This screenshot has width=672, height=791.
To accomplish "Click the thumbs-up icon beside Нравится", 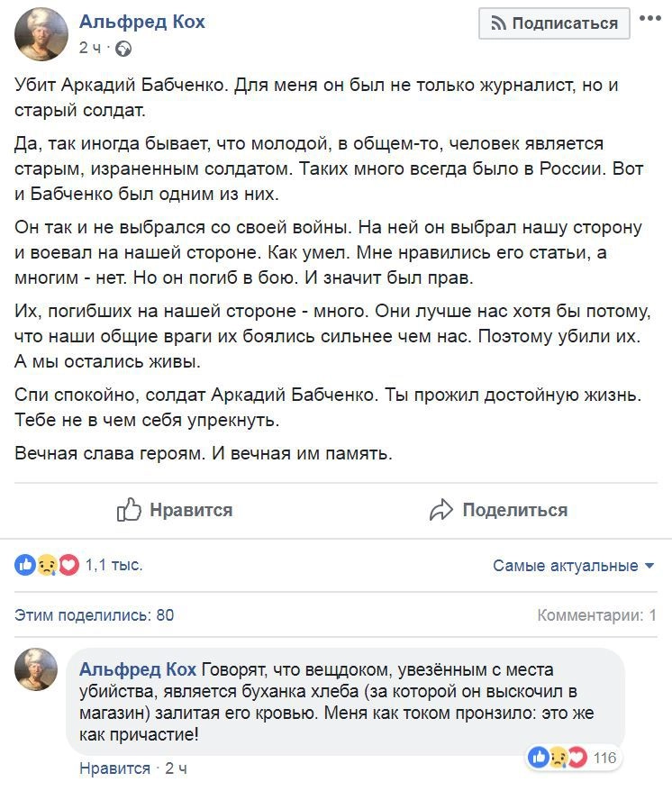I will (130, 510).
